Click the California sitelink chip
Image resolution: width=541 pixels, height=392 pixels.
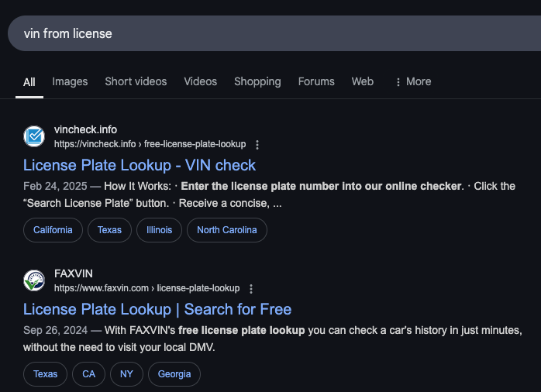(x=53, y=230)
